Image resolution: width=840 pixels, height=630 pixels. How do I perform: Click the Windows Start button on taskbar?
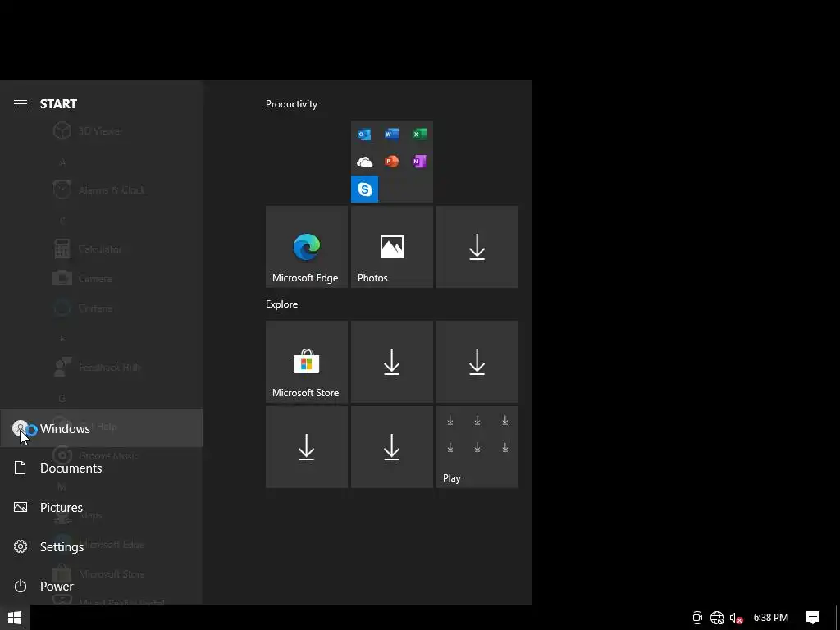tap(15, 618)
